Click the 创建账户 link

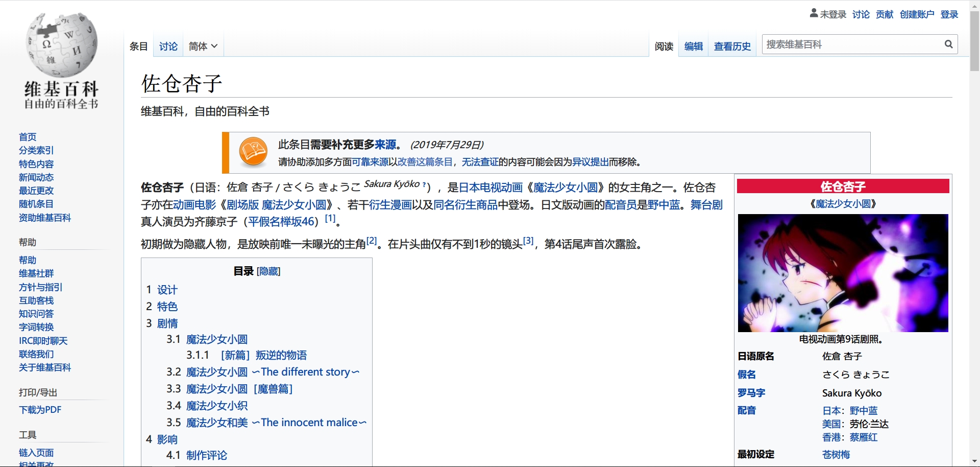pos(917,14)
